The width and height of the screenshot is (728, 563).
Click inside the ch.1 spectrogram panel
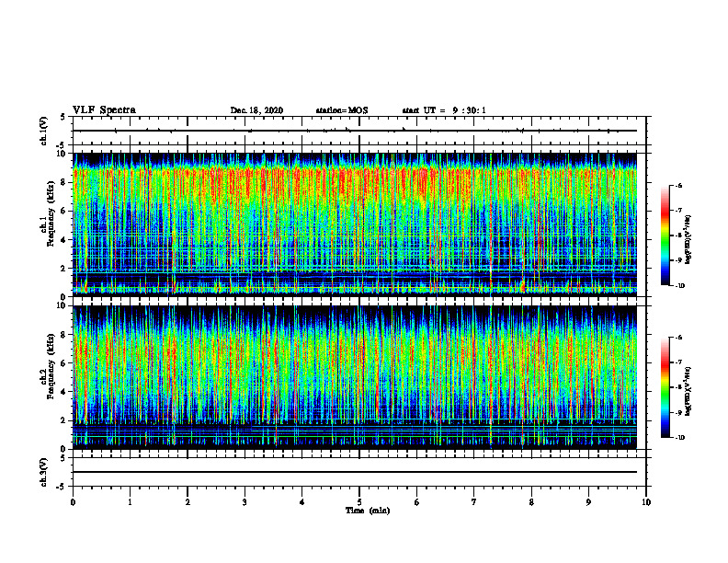[x=355, y=224]
